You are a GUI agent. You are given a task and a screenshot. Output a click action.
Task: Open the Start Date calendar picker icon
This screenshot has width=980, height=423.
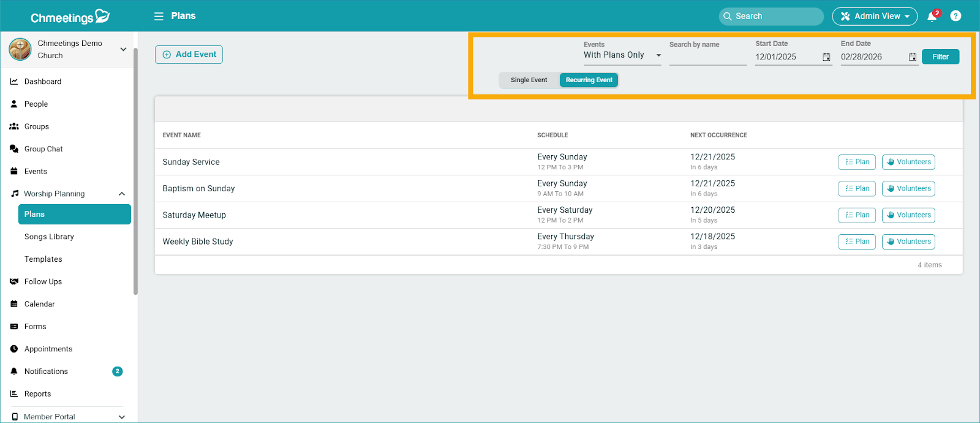[826, 57]
